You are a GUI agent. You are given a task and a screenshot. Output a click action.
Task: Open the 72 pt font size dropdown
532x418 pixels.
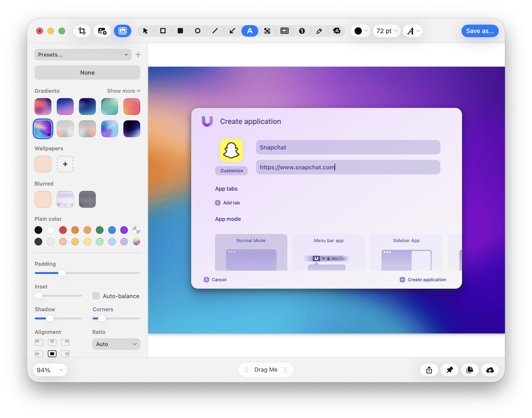386,31
